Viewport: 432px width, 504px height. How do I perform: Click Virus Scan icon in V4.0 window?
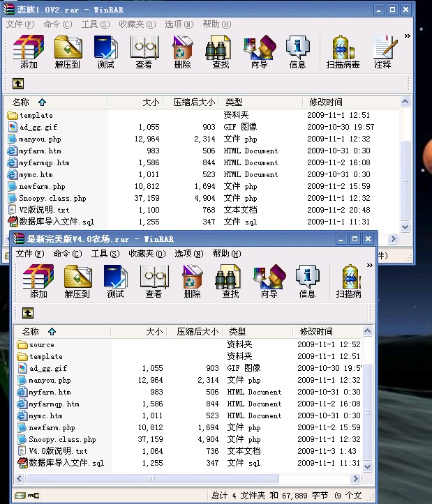(348, 281)
